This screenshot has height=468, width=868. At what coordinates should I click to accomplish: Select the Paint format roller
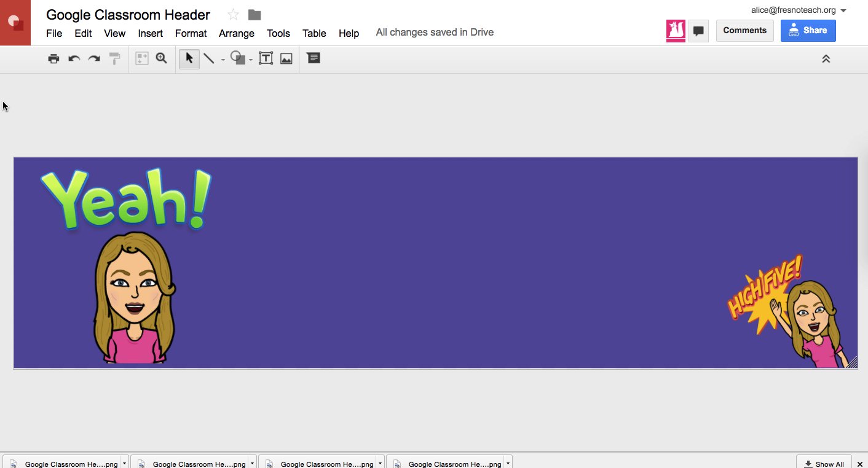point(114,59)
